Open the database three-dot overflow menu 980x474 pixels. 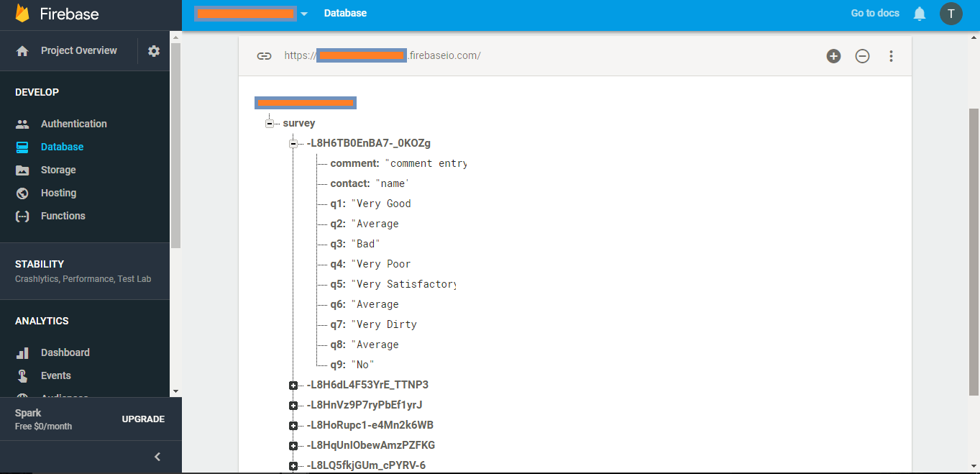[891, 56]
